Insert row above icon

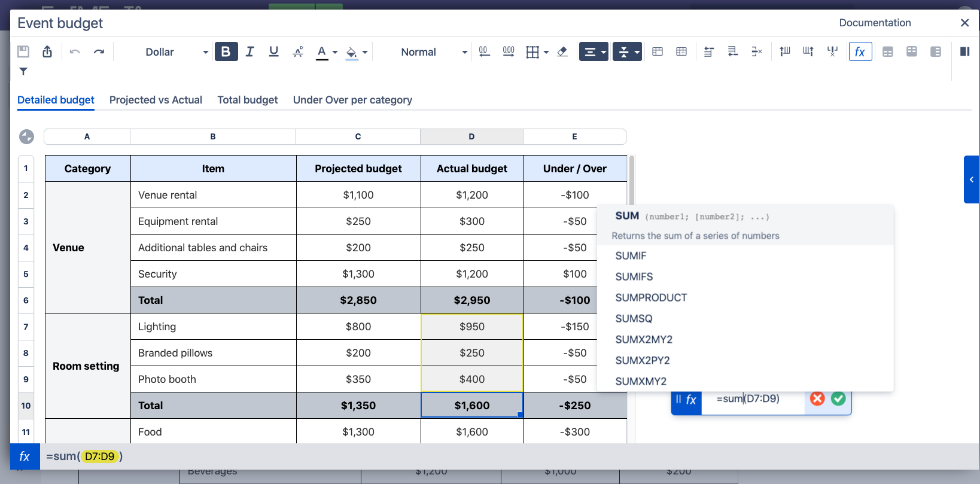point(709,51)
